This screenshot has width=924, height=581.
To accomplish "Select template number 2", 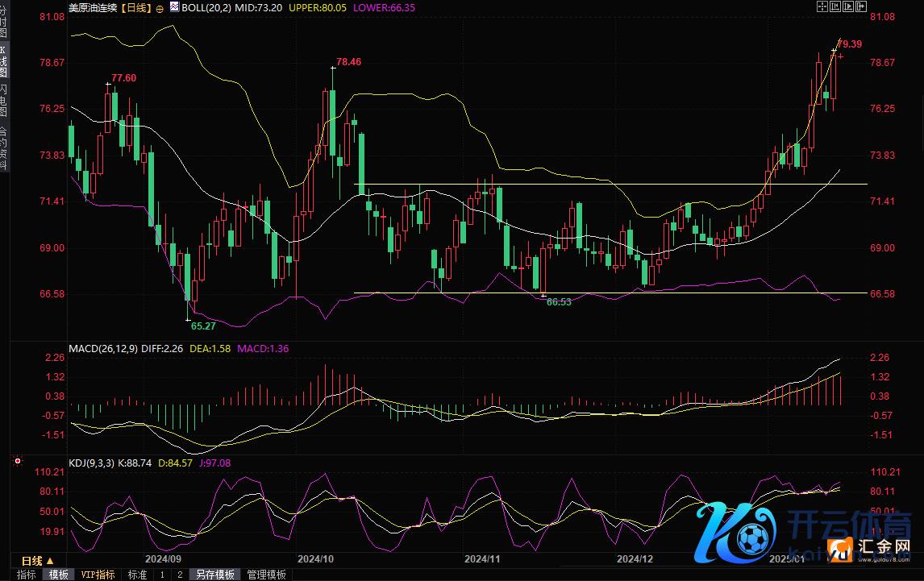I will click(x=180, y=575).
